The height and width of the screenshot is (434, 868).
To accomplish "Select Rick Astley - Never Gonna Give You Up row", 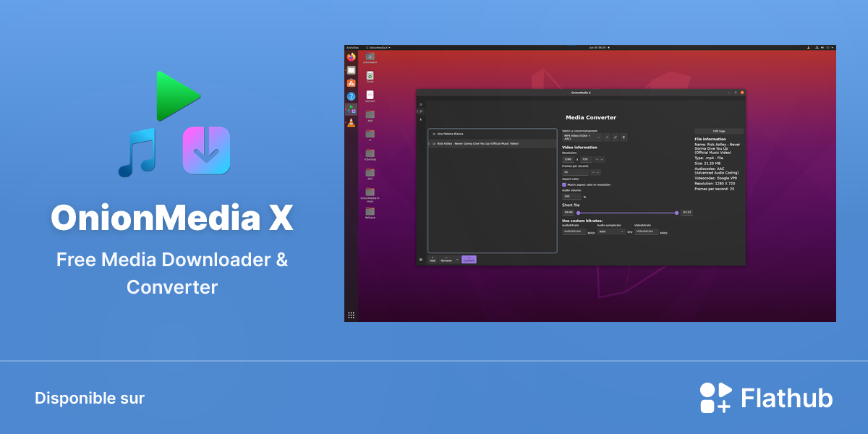I will [492, 143].
